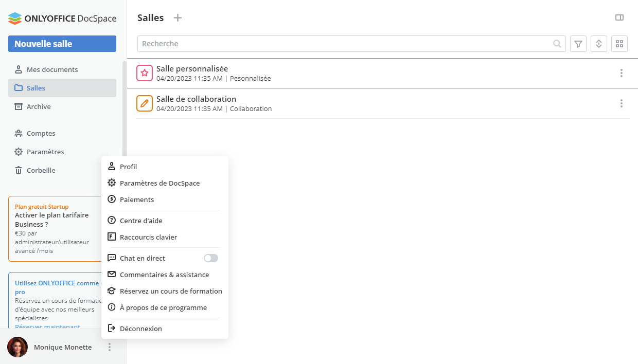Open the Salle personnalisée room title
The height and width of the screenshot is (364, 638).
192,68
